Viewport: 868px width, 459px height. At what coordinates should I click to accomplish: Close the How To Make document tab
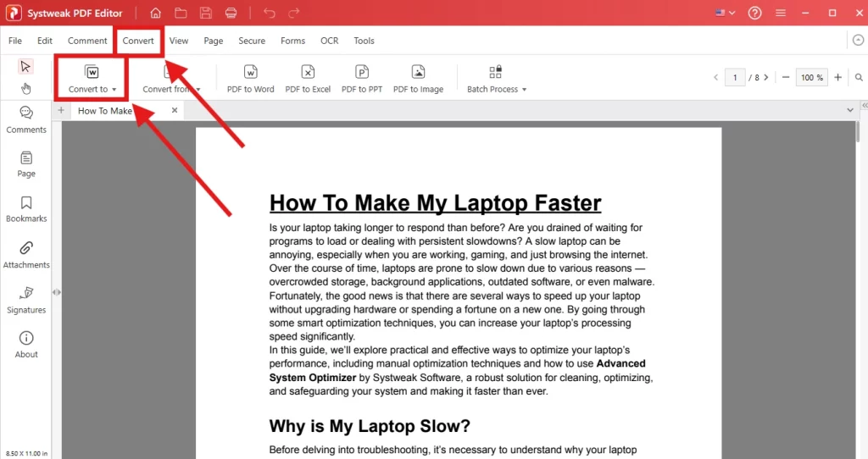tap(175, 110)
